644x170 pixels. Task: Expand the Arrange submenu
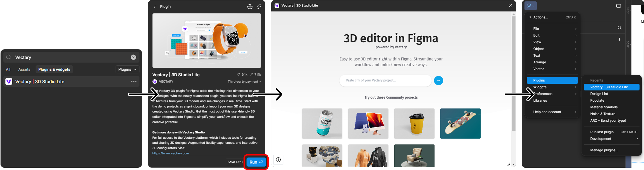[x=552, y=62]
